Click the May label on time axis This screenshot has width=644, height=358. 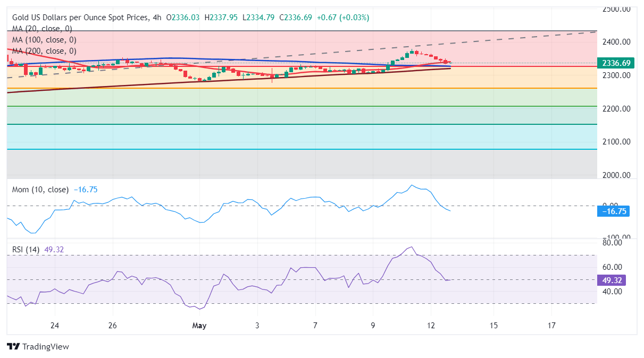199,325
